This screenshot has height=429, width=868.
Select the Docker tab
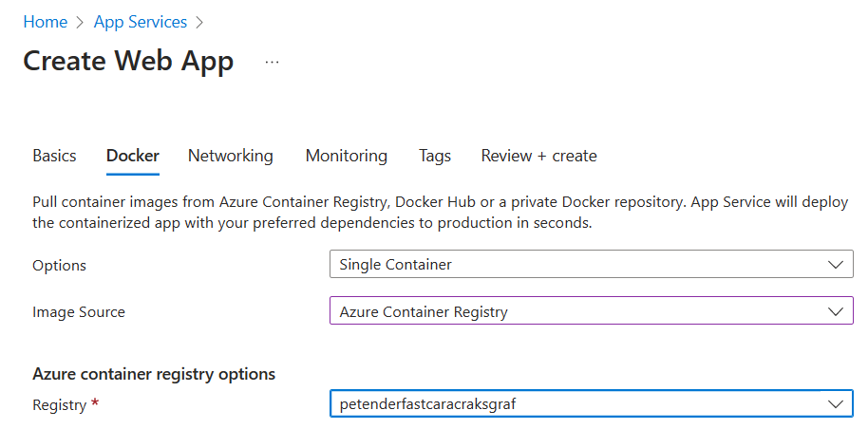tap(133, 156)
